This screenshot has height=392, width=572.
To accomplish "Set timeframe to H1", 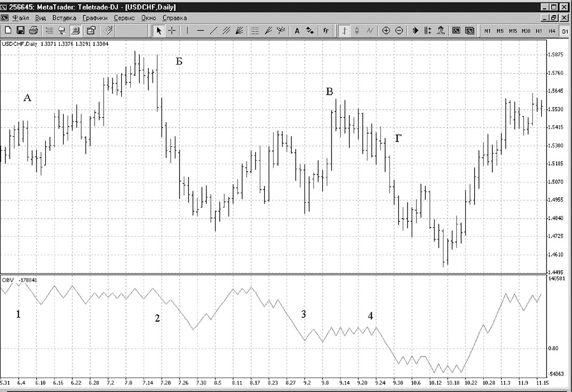I will coord(539,31).
